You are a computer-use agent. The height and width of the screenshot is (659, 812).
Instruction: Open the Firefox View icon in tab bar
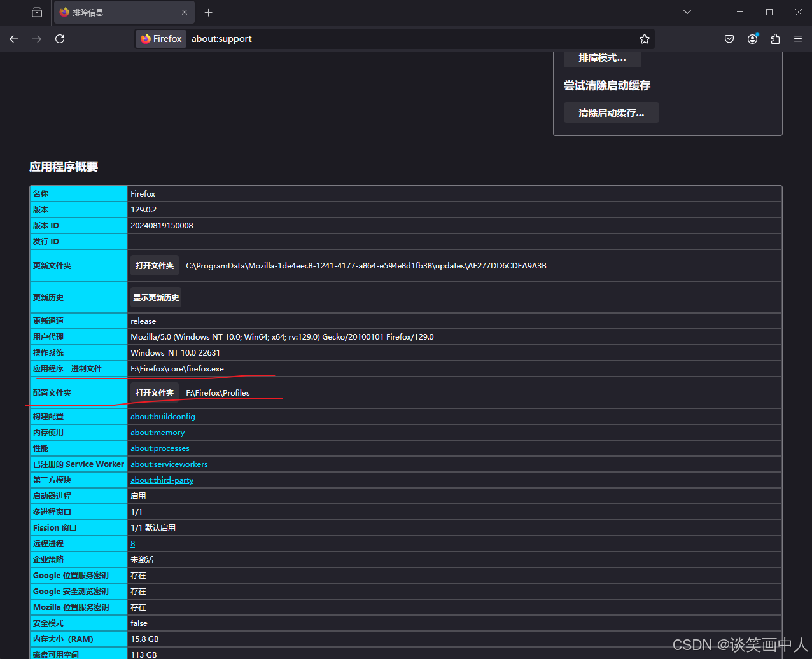coord(37,12)
